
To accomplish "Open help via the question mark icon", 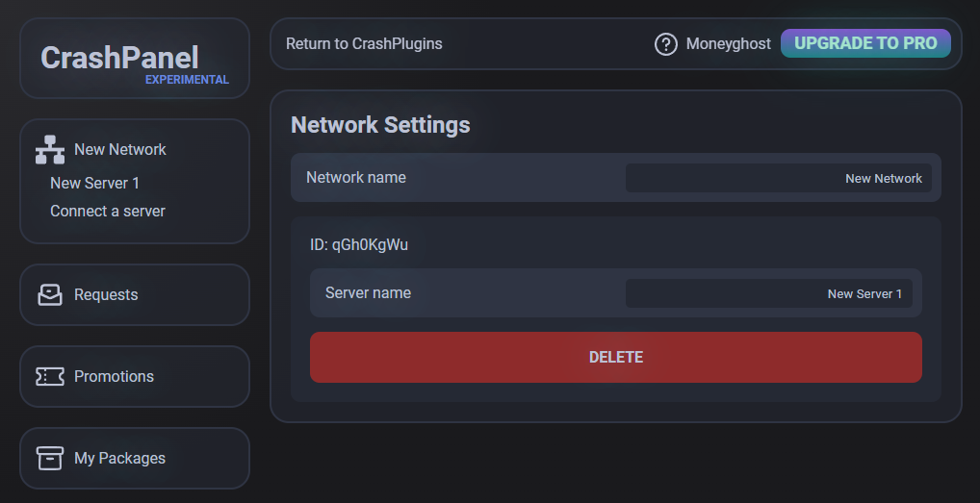I will (665, 44).
